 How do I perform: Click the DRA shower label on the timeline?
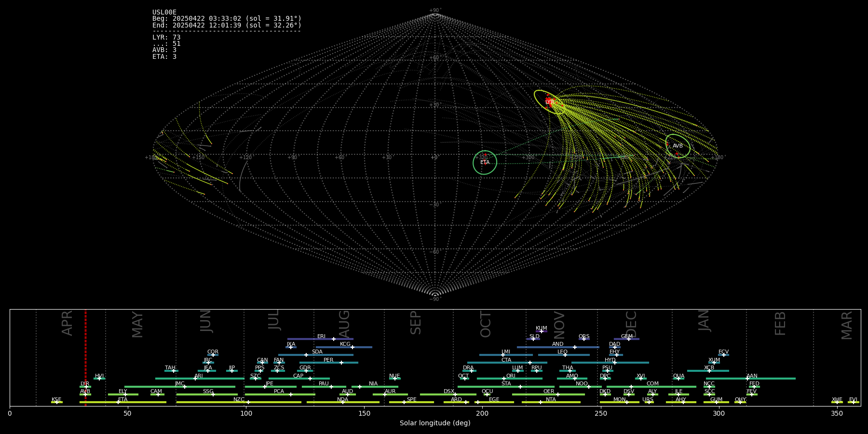tap(468, 368)
